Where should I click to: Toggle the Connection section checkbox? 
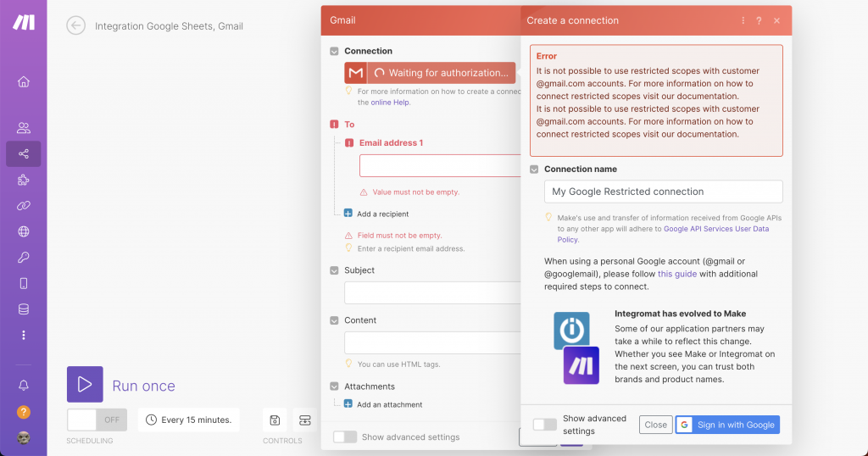334,51
